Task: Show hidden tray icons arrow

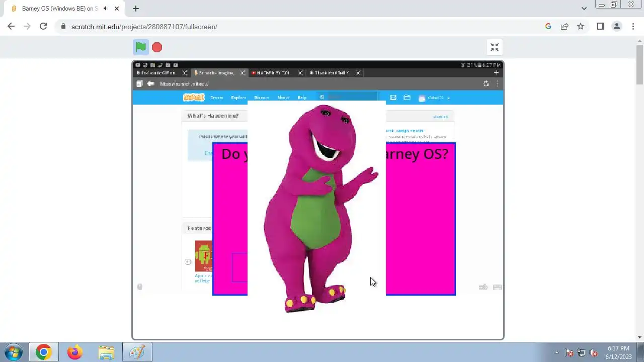Action: 556,352
